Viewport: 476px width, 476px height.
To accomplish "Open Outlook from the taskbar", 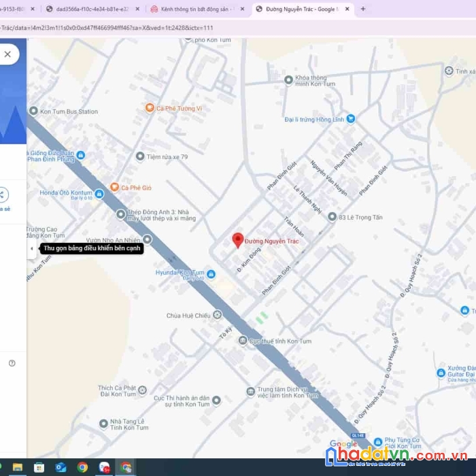I will tap(61, 467).
